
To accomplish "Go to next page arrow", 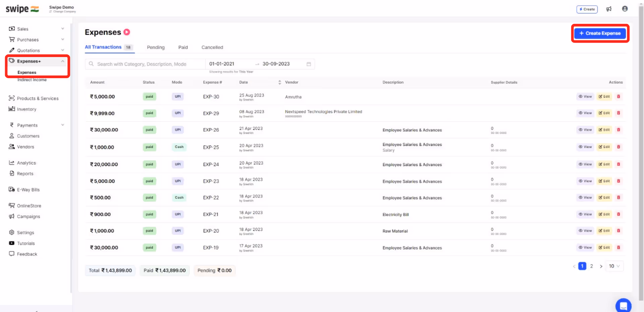I will (601, 266).
